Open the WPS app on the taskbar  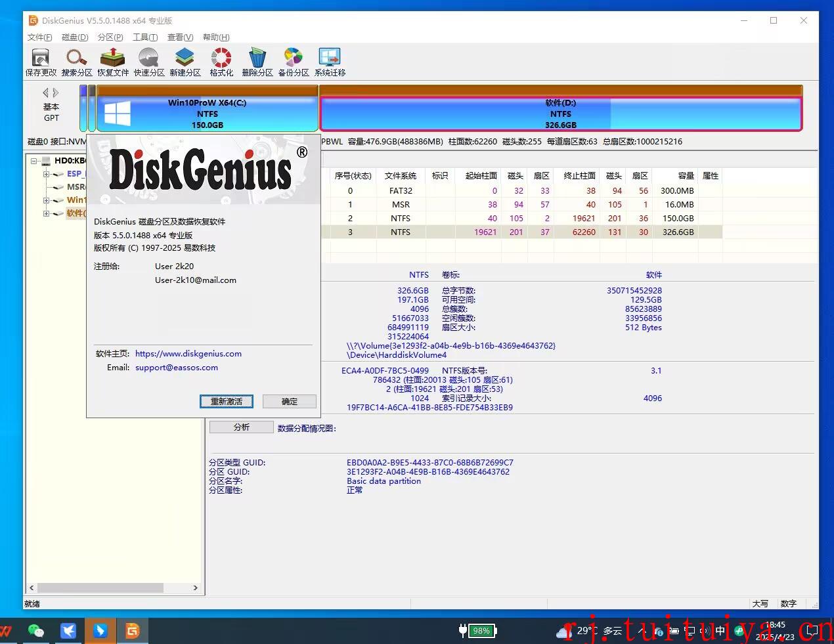coord(6,631)
